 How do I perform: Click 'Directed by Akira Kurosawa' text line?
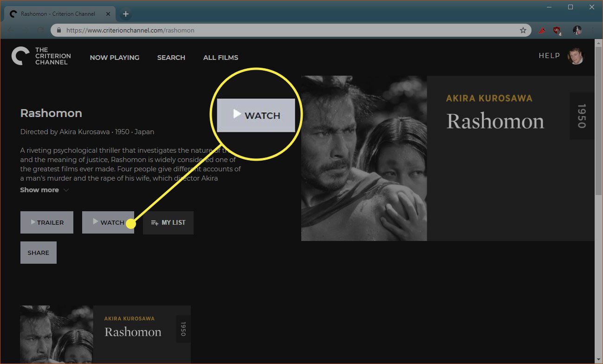point(87,132)
